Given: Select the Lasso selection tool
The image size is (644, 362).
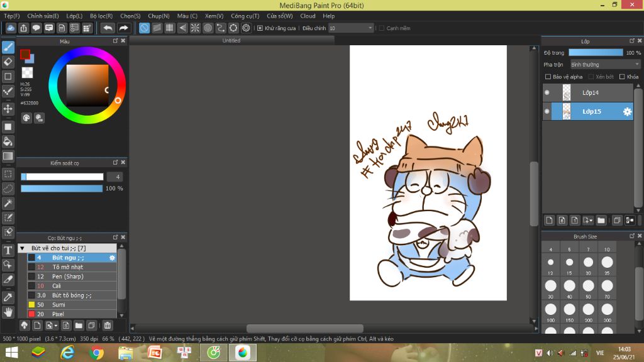Looking at the screenshot, I should [8, 189].
